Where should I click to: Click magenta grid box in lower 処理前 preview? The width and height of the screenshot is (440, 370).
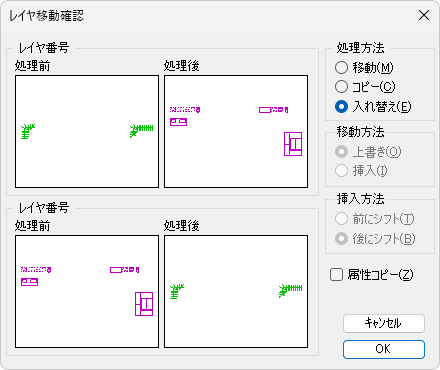[x=144, y=304]
